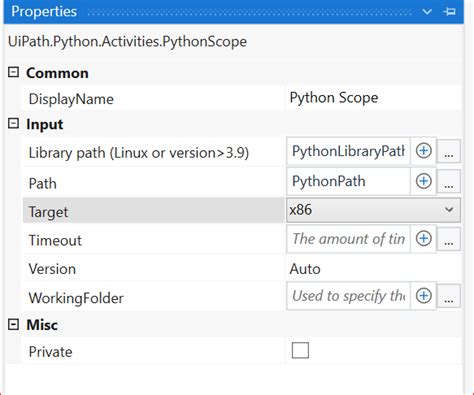The width and height of the screenshot is (474, 395).
Task: Open Properties panel window position dropdown arrow
Action: tap(427, 12)
